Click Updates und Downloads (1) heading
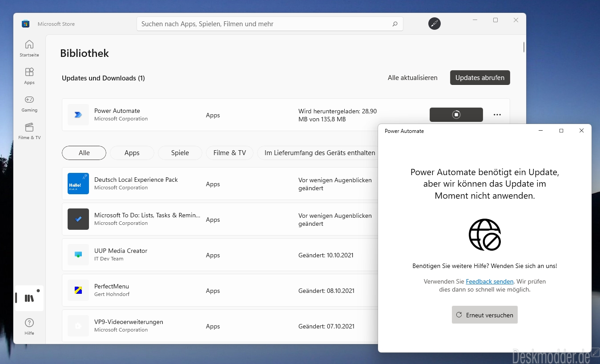Image resolution: width=600 pixels, height=364 pixels. [x=103, y=78]
